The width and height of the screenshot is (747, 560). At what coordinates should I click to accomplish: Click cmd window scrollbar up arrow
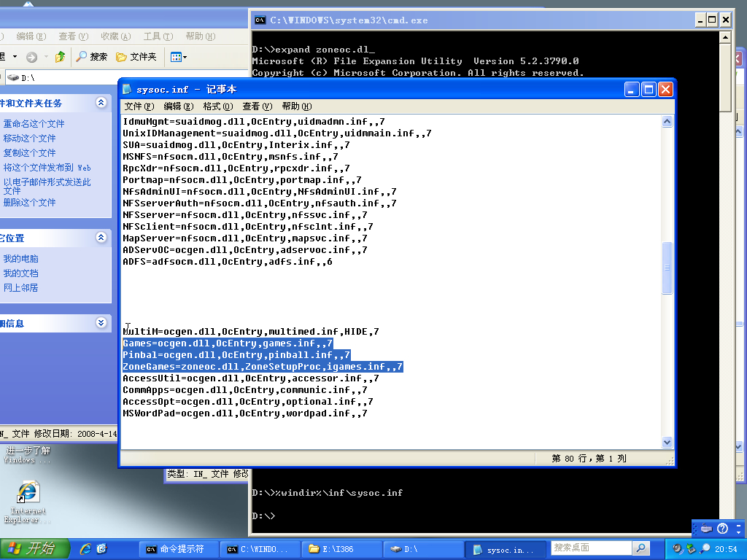725,37
